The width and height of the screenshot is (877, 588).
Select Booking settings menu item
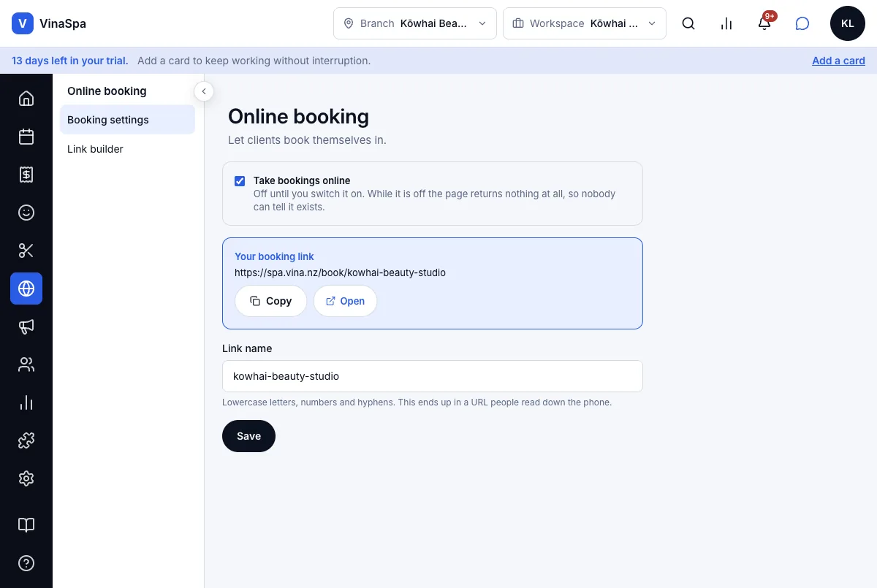coord(127,120)
